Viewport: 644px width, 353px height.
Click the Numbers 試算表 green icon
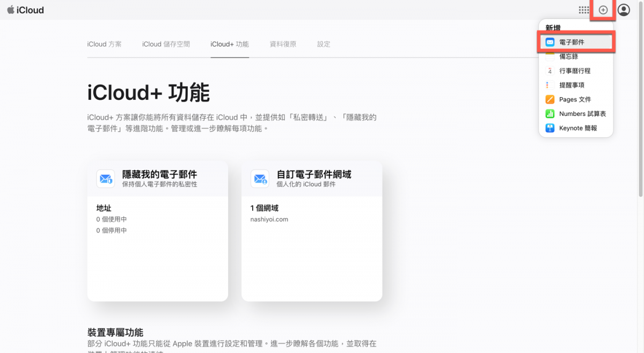point(550,114)
